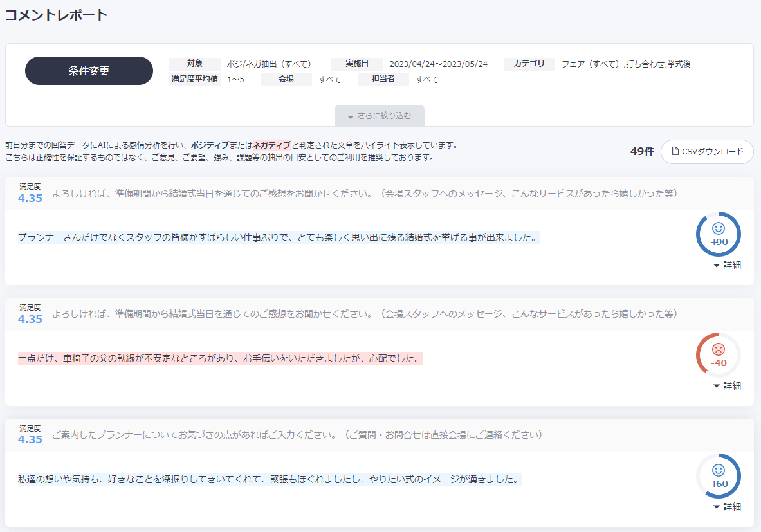
Task: Click the コメントレポート page heading
Action: tap(57, 15)
